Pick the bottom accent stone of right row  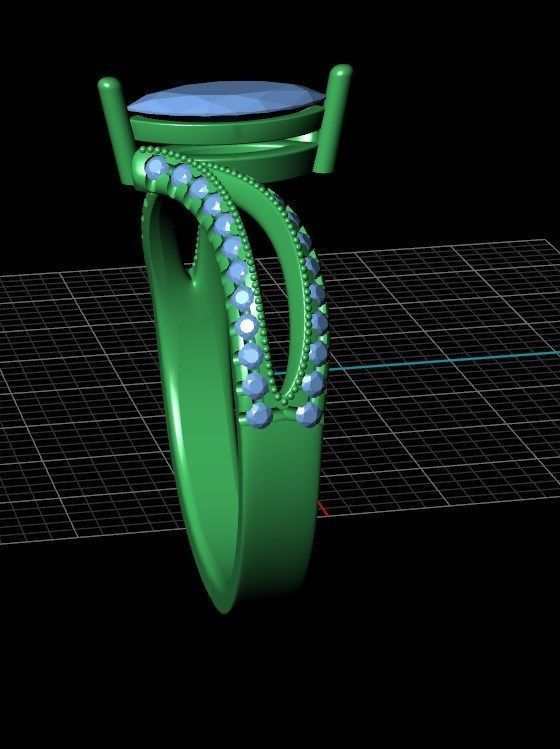click(308, 414)
